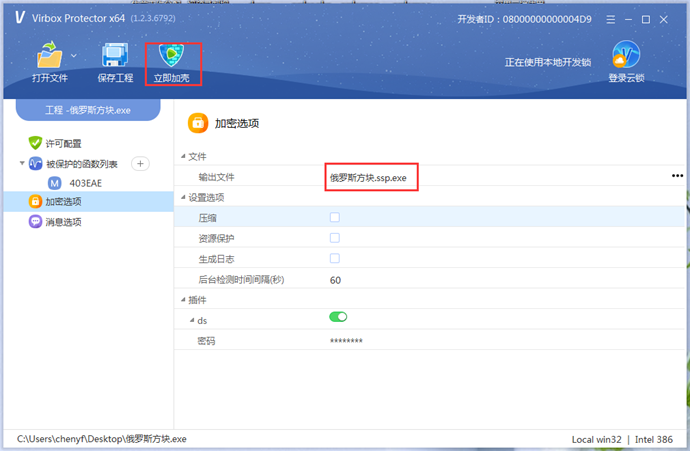
Task: Enable the 压缩 checkbox
Action: [335, 217]
